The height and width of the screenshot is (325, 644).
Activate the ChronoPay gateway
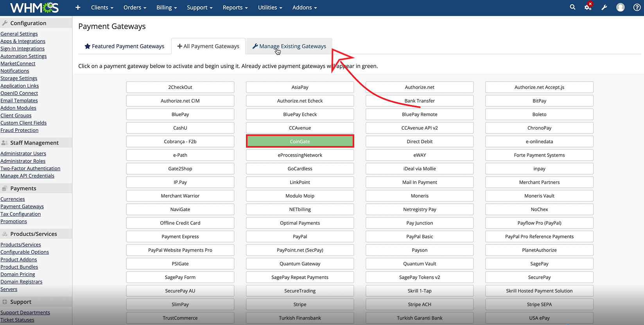pyautogui.click(x=539, y=128)
